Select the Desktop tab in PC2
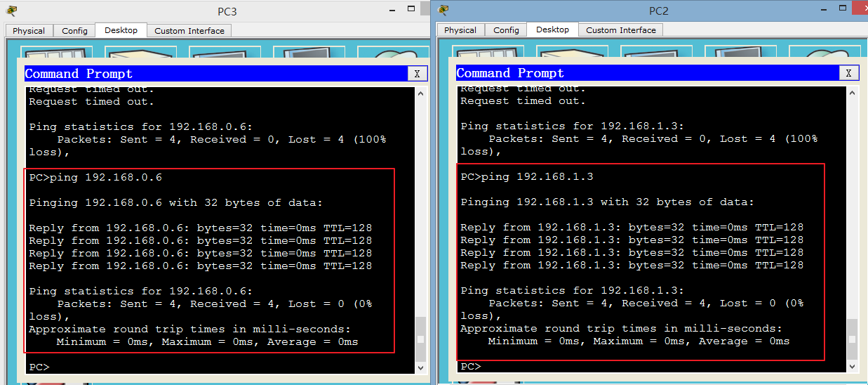The height and width of the screenshot is (385, 868). (552, 30)
